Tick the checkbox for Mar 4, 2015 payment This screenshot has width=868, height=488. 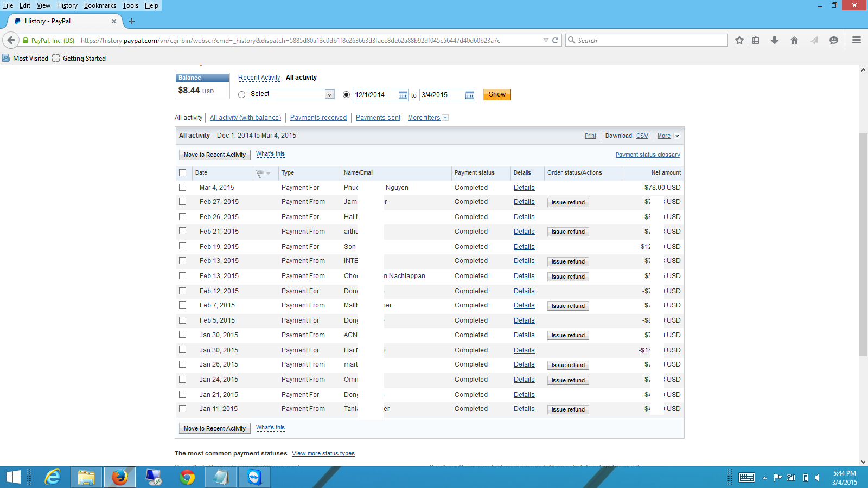tap(182, 188)
